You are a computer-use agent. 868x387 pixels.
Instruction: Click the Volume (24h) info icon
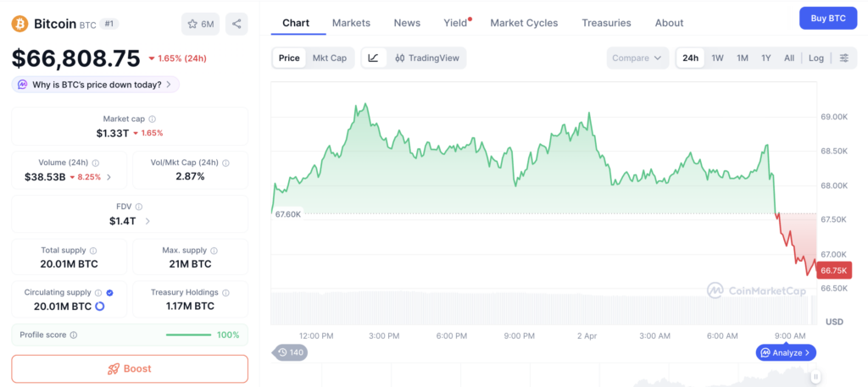(96, 163)
